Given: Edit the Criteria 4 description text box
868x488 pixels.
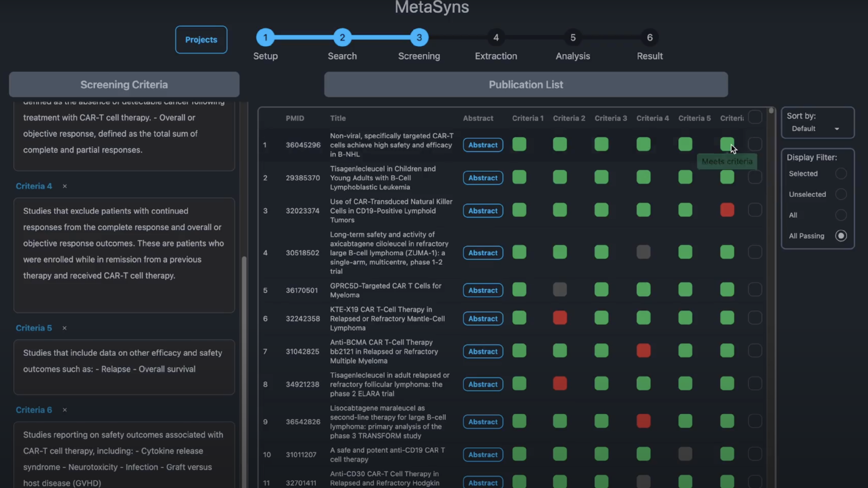Looking at the screenshot, I should [x=124, y=255].
